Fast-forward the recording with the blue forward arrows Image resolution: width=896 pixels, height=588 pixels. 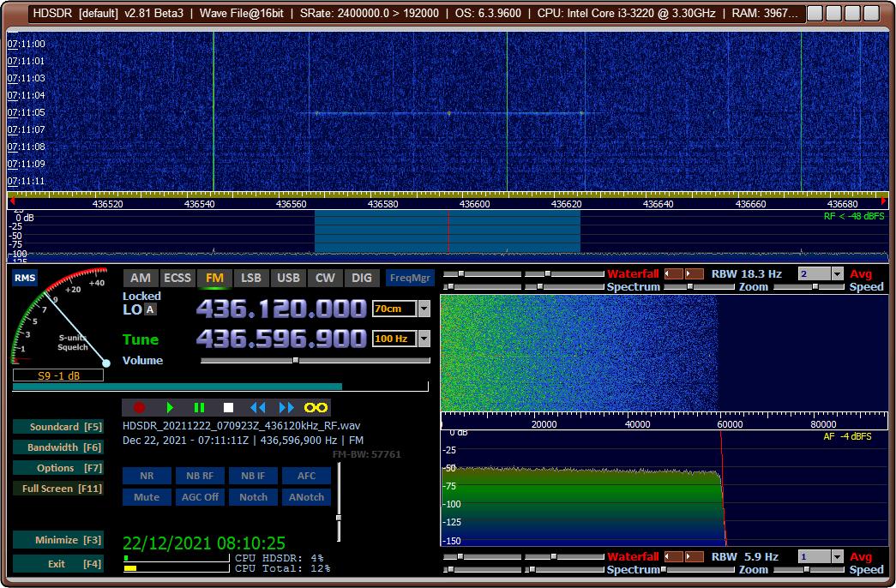pos(287,407)
